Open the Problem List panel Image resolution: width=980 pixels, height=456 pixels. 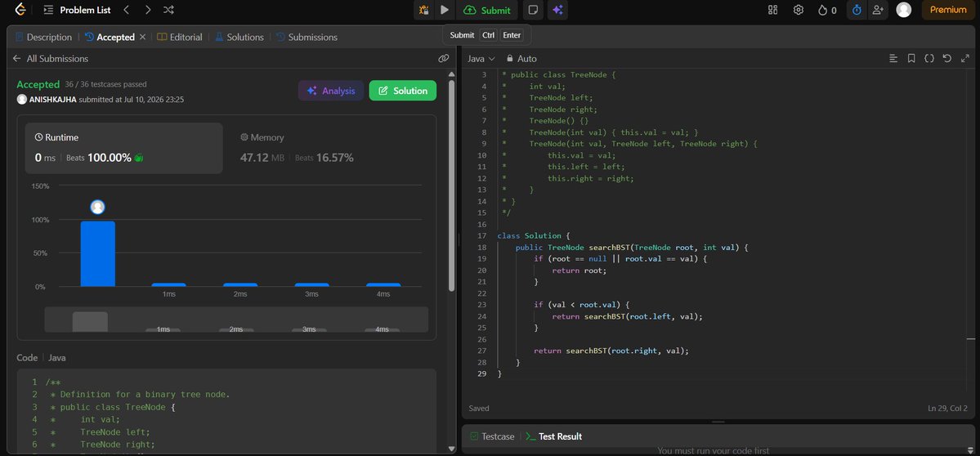click(x=75, y=10)
